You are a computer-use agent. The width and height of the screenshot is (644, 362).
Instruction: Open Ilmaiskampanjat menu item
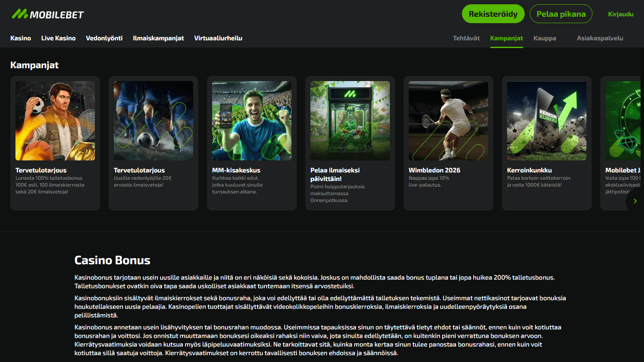pos(158,38)
